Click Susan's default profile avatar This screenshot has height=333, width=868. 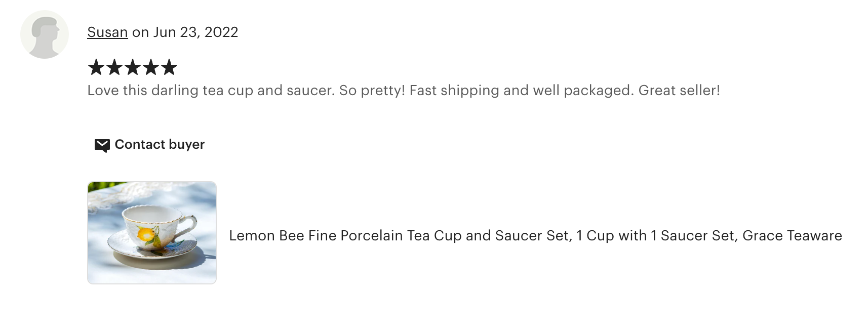tap(45, 34)
